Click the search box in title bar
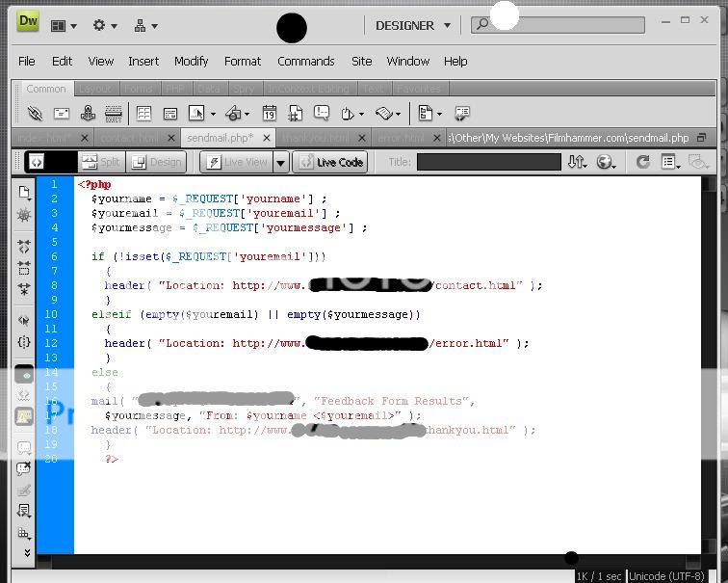Screen dimensions: 728x583 pos(568,25)
